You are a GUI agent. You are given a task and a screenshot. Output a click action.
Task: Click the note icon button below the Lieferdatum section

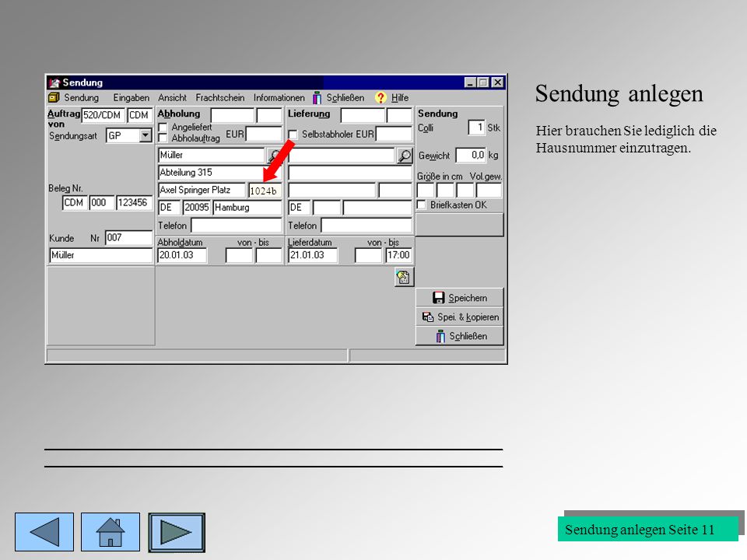click(404, 277)
